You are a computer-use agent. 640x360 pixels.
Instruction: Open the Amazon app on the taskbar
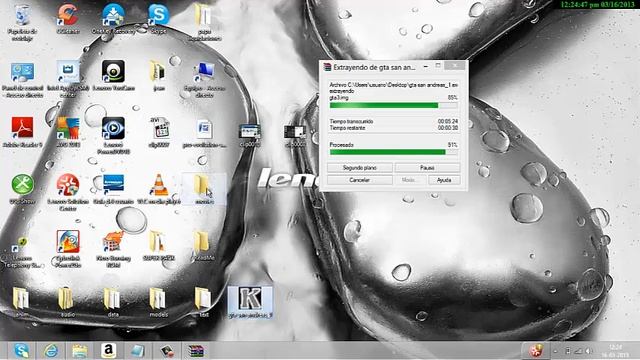(x=109, y=351)
